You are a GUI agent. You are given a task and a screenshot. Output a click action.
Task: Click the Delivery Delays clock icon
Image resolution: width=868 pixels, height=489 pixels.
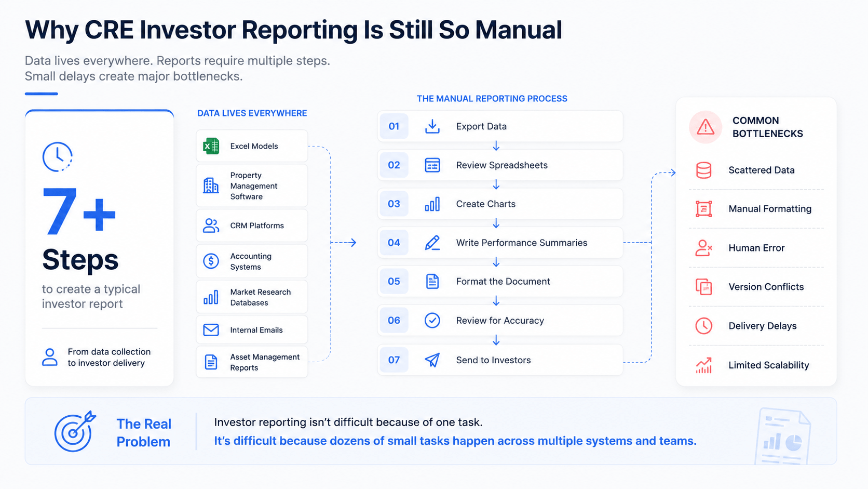704,326
